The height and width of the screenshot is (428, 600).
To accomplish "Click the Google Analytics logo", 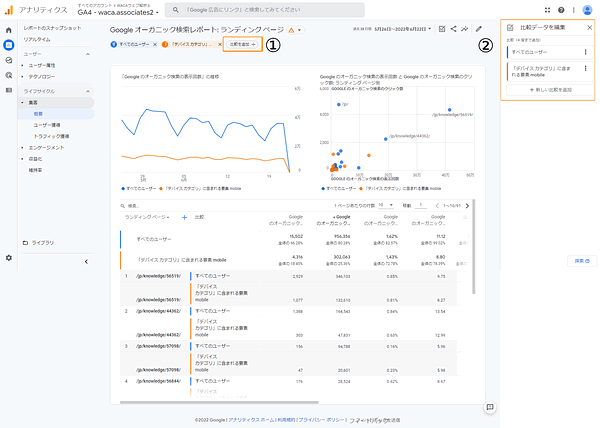I will coord(8,10).
